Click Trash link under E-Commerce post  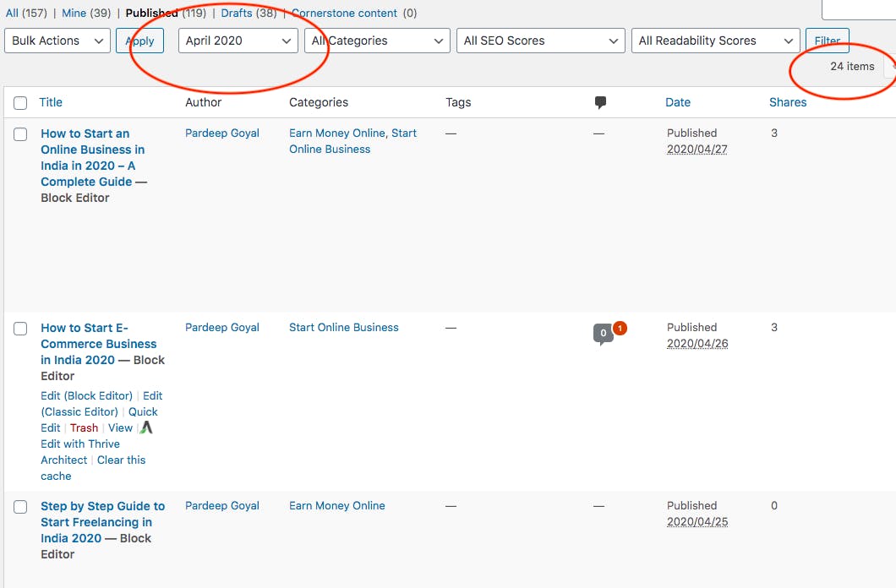(x=84, y=428)
